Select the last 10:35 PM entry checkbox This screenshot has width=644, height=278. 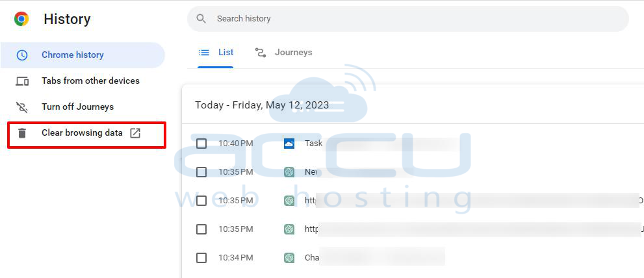coord(201,229)
